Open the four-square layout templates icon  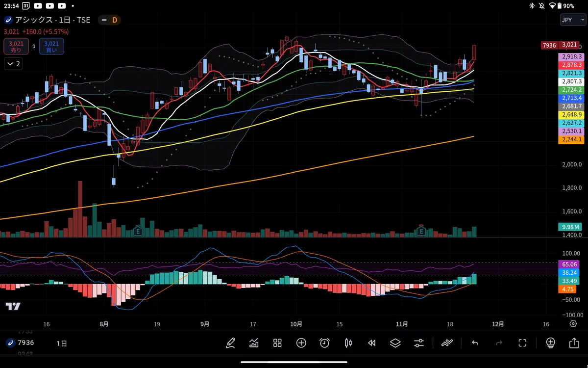(x=277, y=343)
